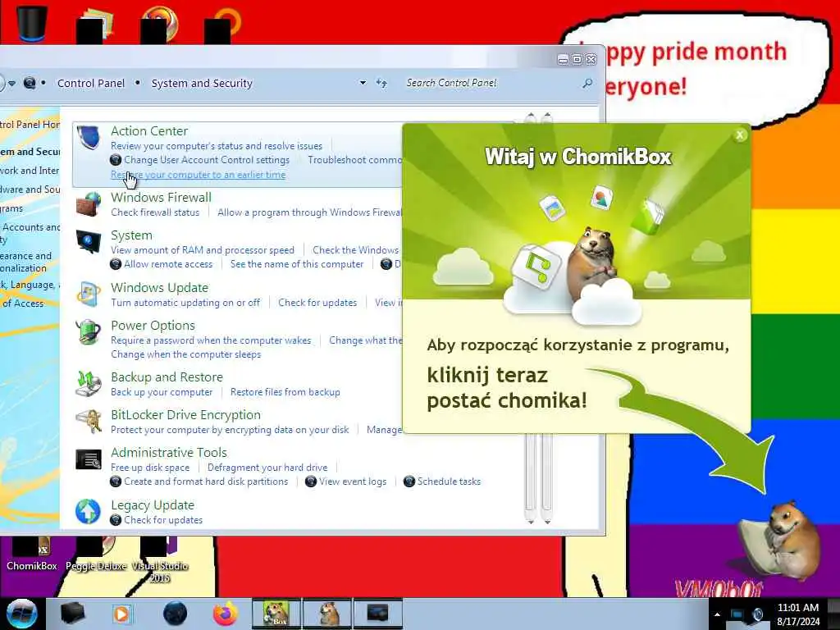The height and width of the screenshot is (630, 840).
Task: Click the Control Panel taskbar button
Action: 377,614
